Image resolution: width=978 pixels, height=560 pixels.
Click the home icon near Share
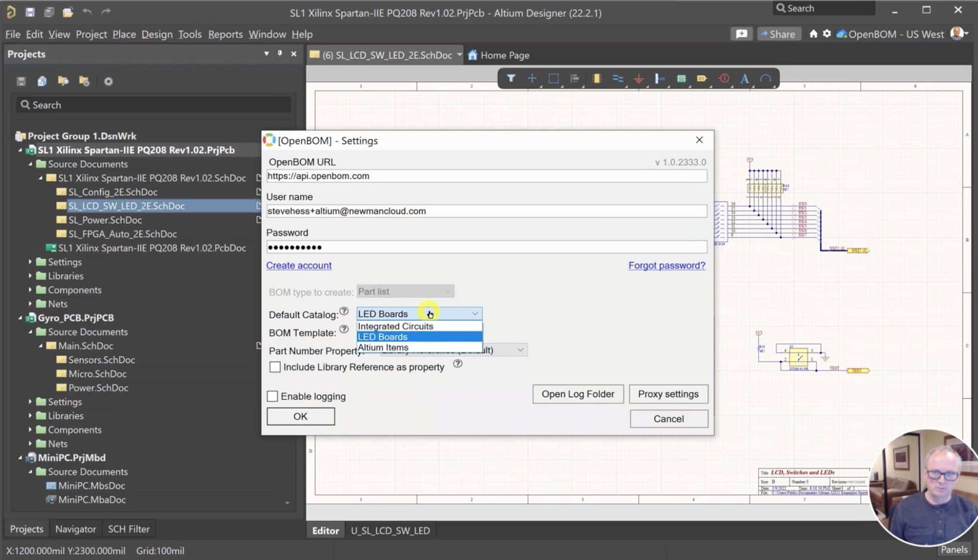point(813,34)
